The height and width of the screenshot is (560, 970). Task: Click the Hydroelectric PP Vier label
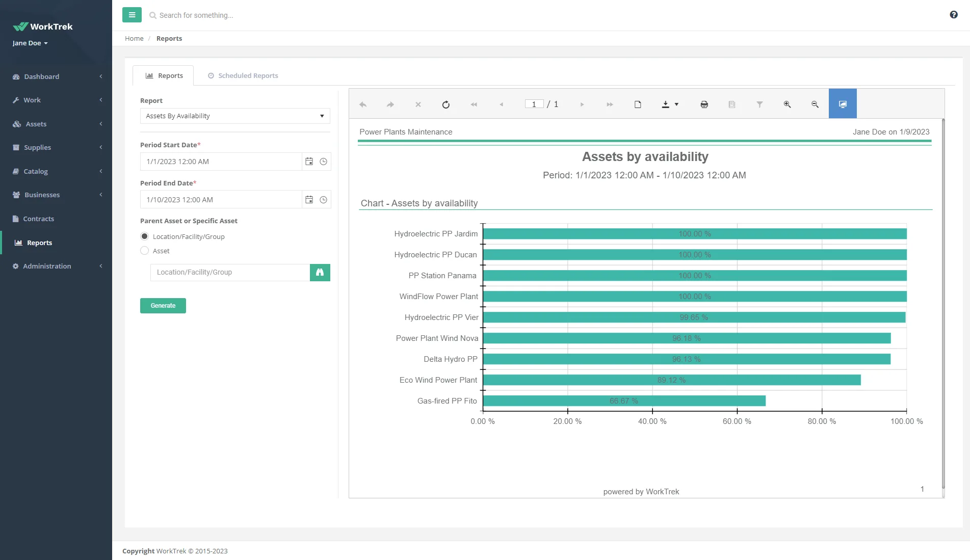[442, 317]
